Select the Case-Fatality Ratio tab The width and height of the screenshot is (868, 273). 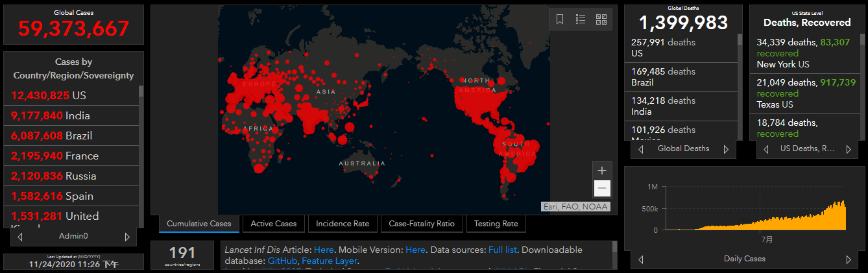pyautogui.click(x=422, y=224)
